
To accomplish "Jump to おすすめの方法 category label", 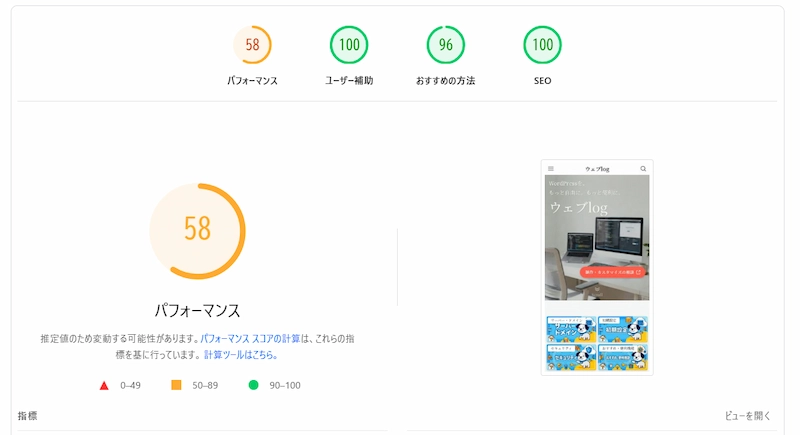I will (x=445, y=81).
